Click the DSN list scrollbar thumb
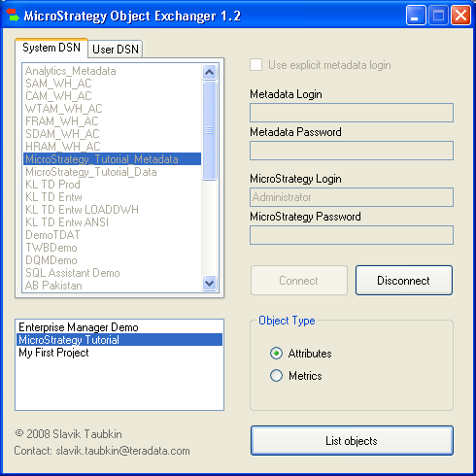This screenshot has width=476, height=476. click(x=209, y=130)
